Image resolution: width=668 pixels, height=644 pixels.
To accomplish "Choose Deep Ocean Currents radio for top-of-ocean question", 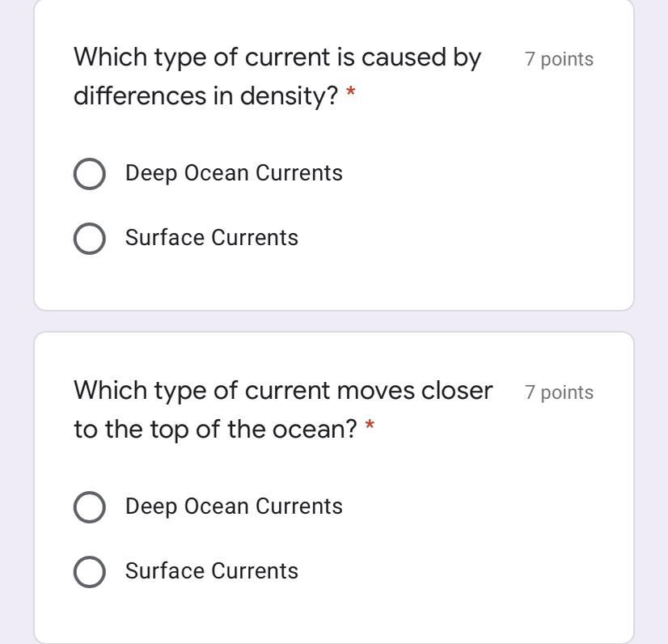I will click(89, 507).
